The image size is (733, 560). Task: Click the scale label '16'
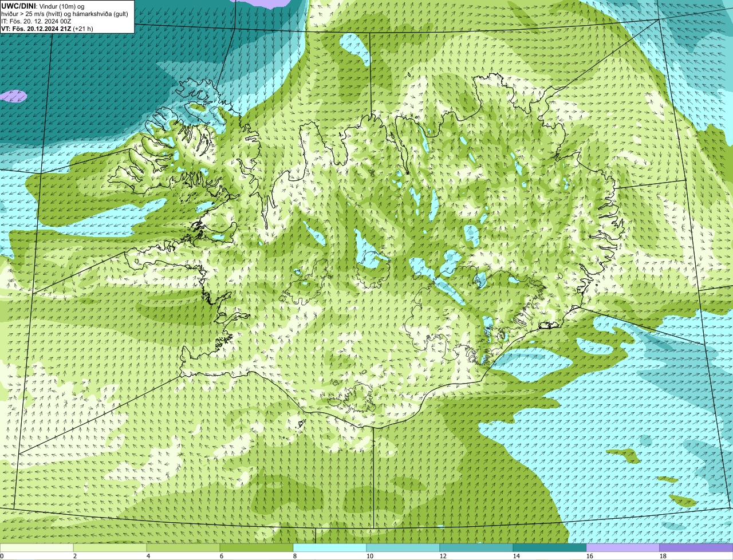pos(590,556)
